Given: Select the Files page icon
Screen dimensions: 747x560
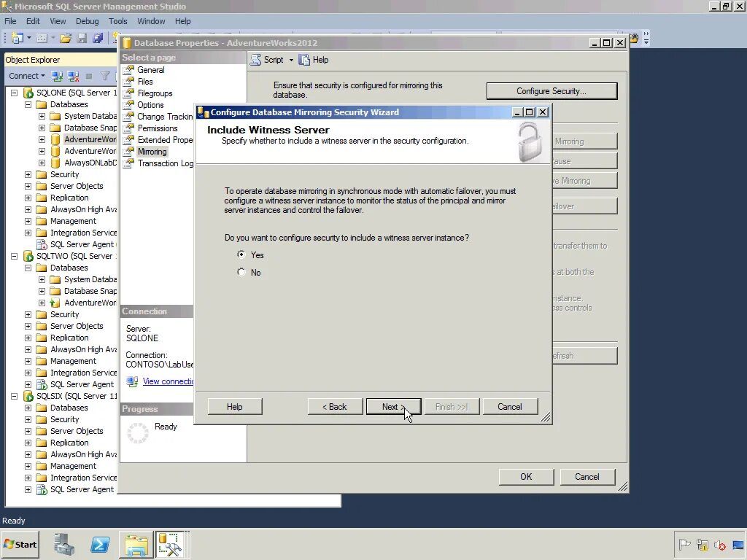Looking at the screenshot, I should click(x=128, y=82).
